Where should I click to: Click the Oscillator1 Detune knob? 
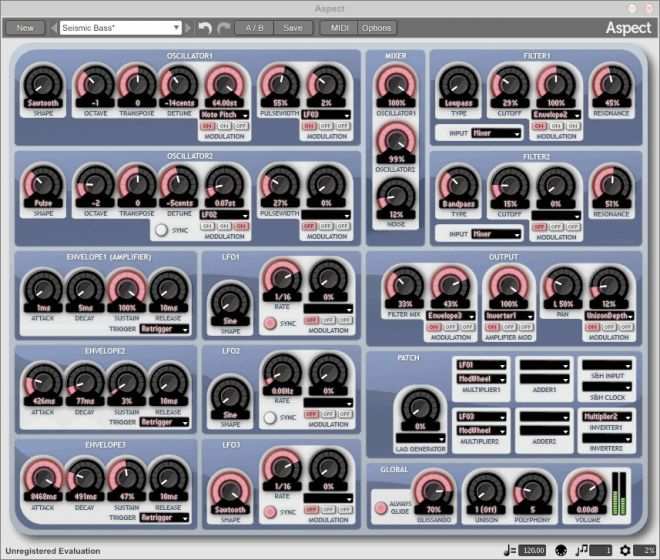click(179, 83)
